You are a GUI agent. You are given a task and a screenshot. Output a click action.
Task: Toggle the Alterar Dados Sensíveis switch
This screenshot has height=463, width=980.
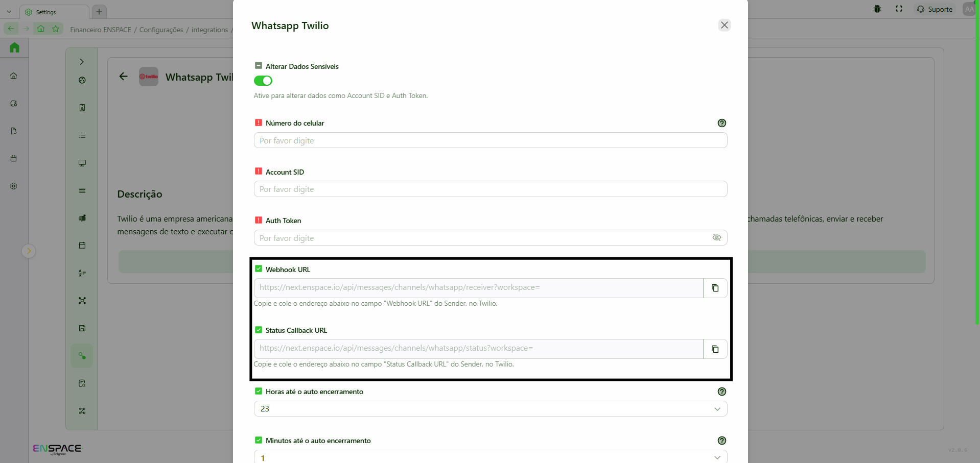point(263,81)
